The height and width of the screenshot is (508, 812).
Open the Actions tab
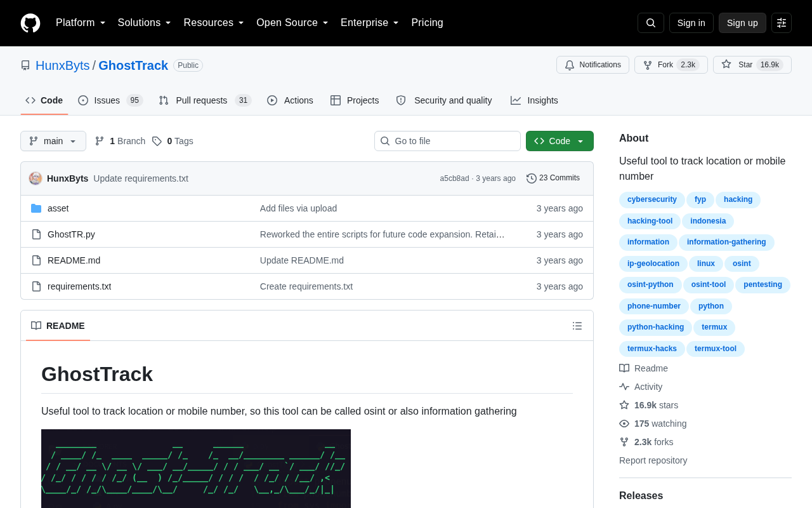click(290, 100)
